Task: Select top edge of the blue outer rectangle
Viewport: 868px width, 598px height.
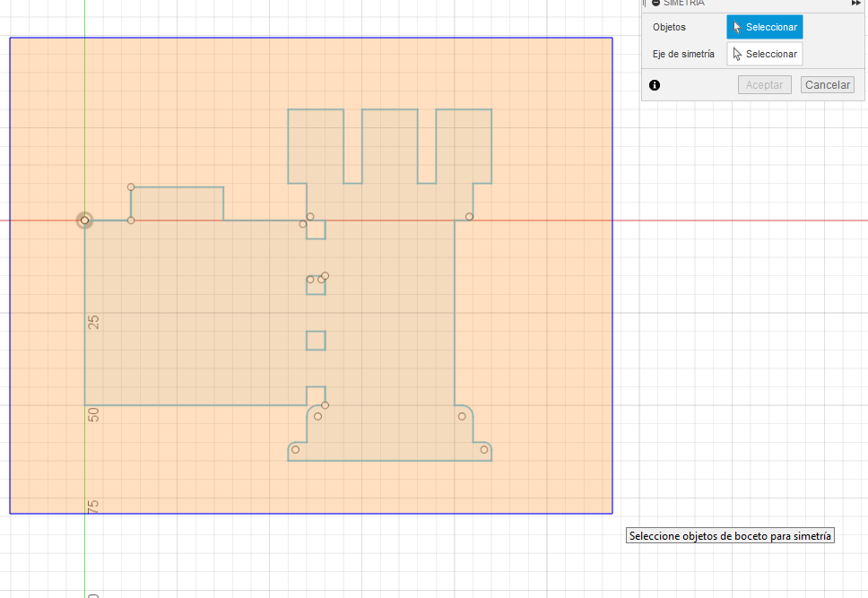Action: (x=311, y=38)
